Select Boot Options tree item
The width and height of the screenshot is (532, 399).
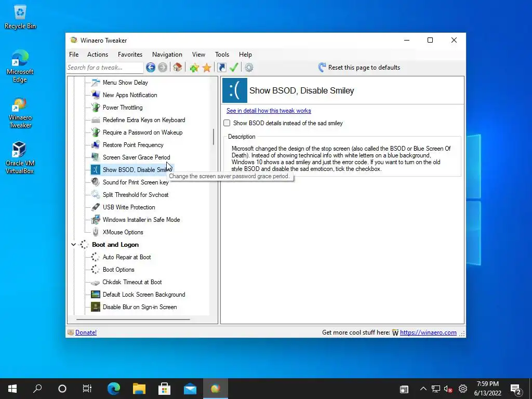(x=118, y=270)
